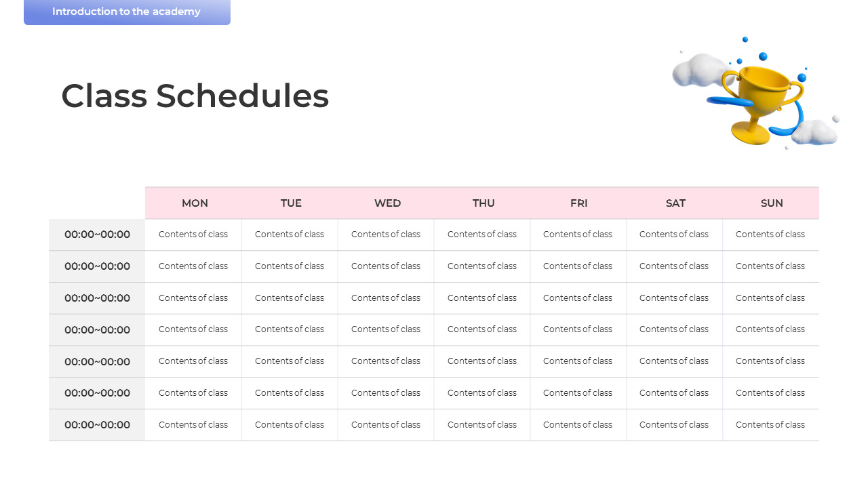Select Tuesday's second row class cell

coord(290,266)
